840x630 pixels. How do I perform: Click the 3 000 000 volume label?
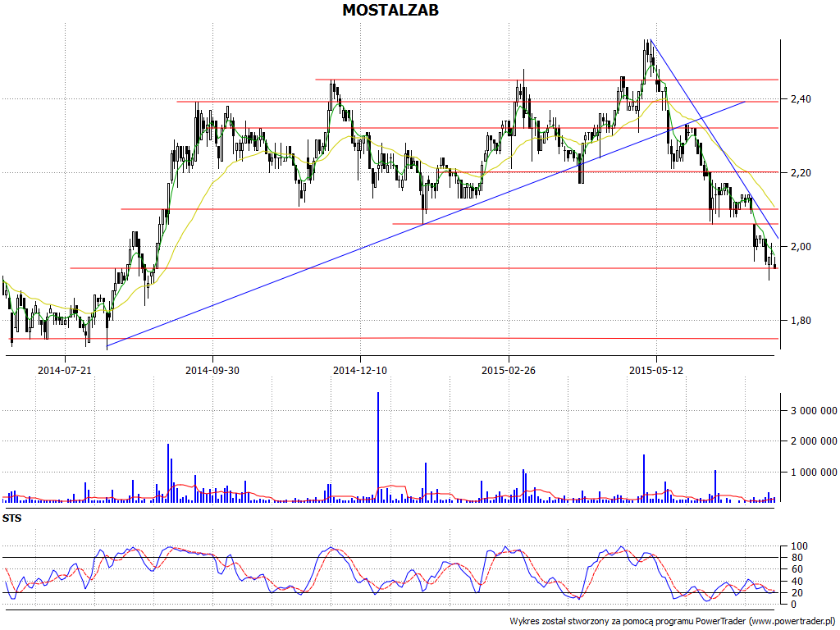click(x=814, y=411)
